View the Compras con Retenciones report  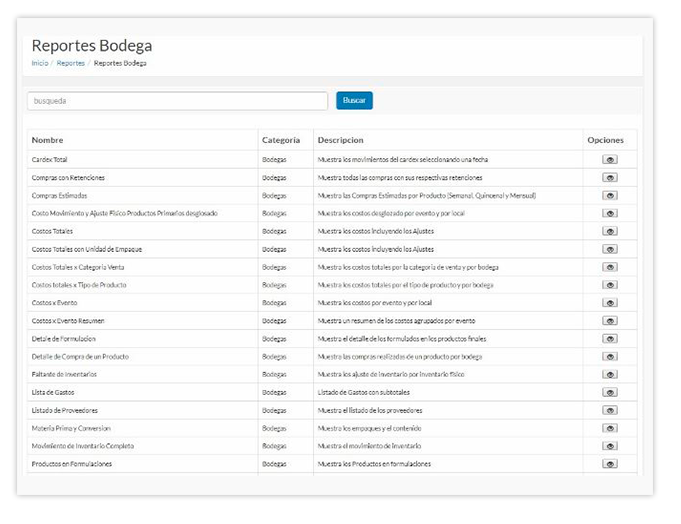click(609, 178)
